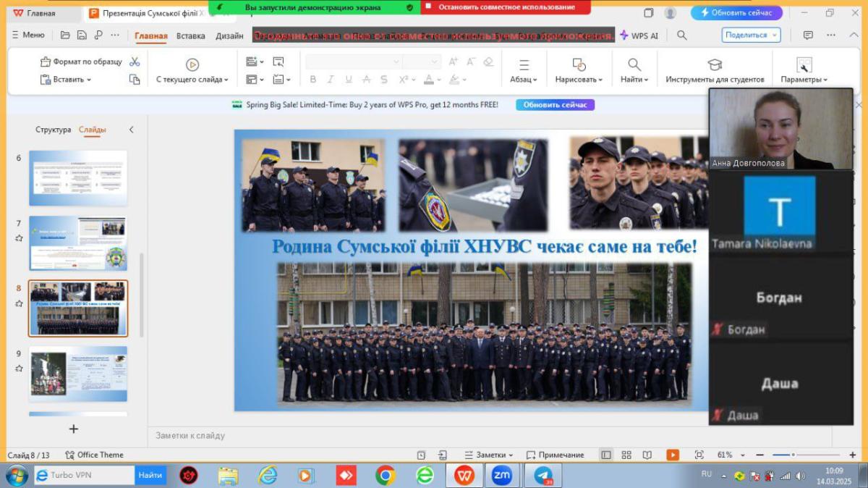Click the zoom slider in status bar
Screen dimensions: 868x488
(x=793, y=455)
